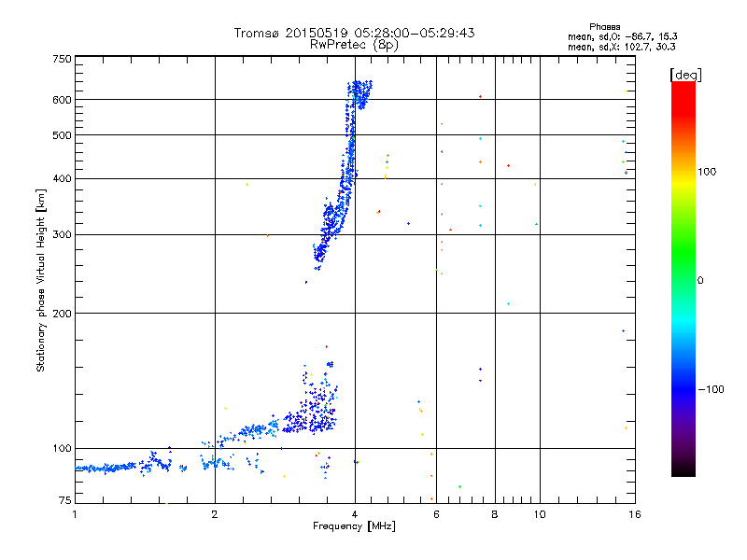Click the y-axis tick label '100'
This screenshot has height=560, width=747.
click(x=62, y=449)
